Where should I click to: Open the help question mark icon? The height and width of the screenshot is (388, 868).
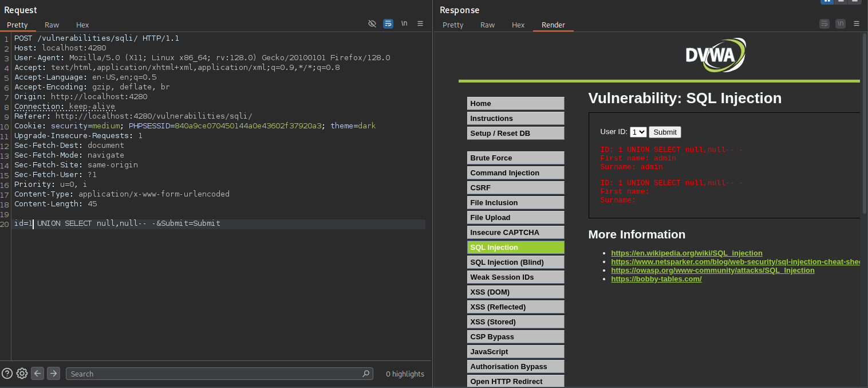(7, 373)
